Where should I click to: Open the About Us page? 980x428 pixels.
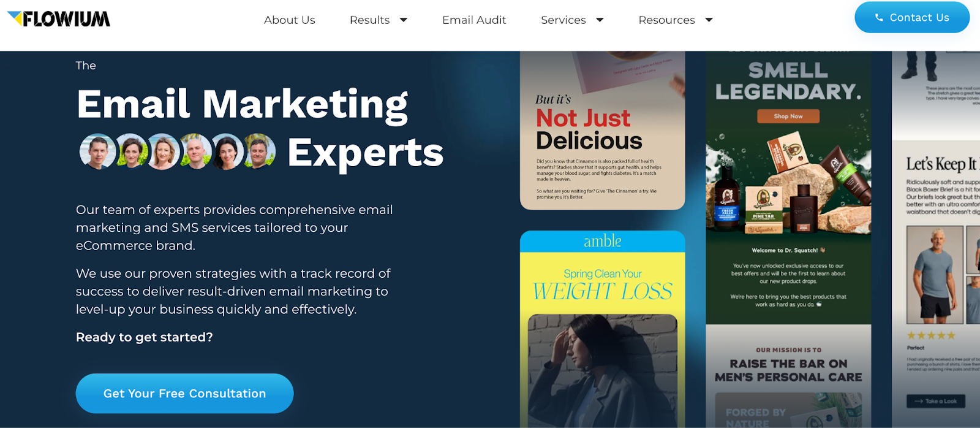tap(290, 20)
